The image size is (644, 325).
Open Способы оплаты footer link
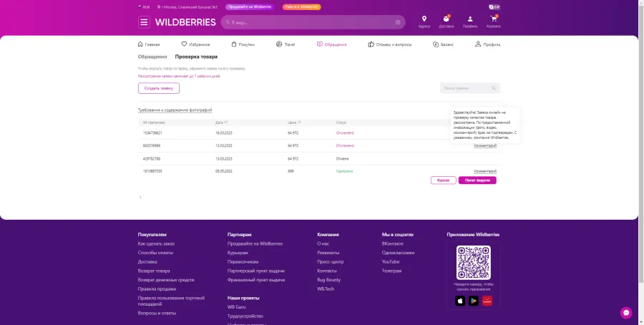point(155,253)
